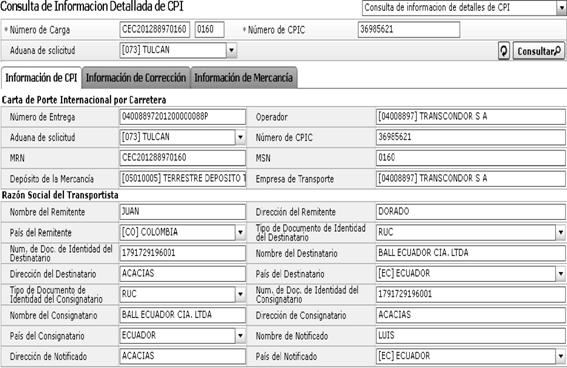The height and width of the screenshot is (368, 567).
Task: Expand Aduana de solicitud dropdown in Carta de Porte section
Action: pyautogui.click(x=240, y=137)
